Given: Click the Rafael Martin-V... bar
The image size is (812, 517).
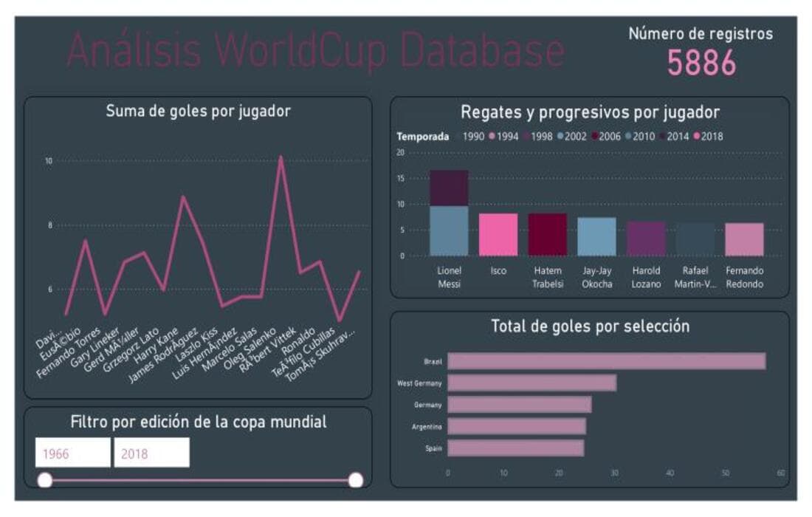Looking at the screenshot, I should point(695,239).
